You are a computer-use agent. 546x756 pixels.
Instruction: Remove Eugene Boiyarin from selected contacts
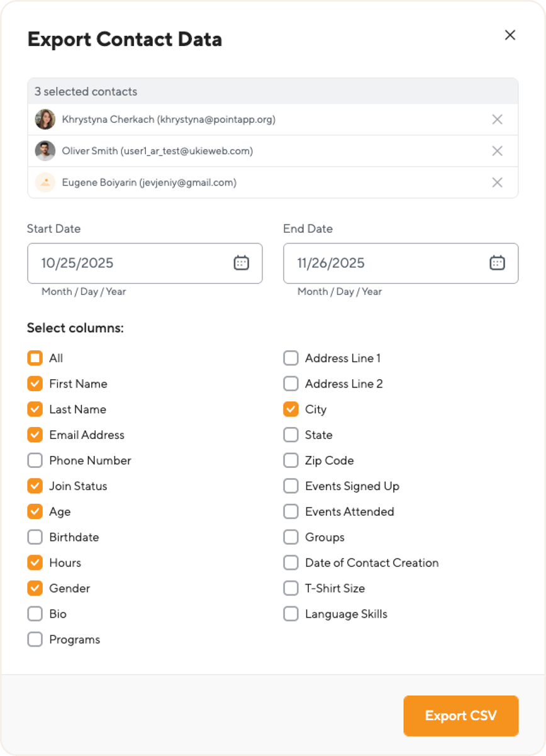[497, 182]
